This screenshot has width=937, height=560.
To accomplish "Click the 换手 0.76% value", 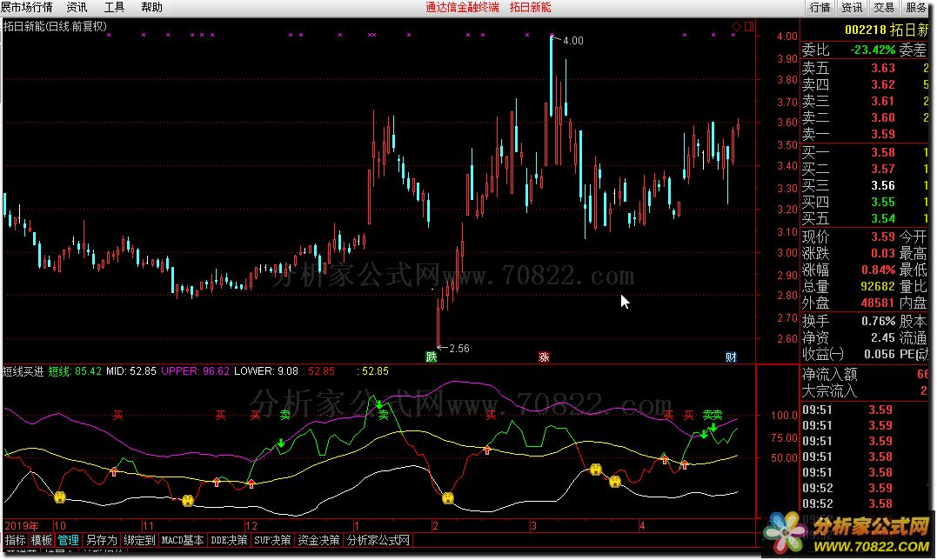I will coord(879,321).
